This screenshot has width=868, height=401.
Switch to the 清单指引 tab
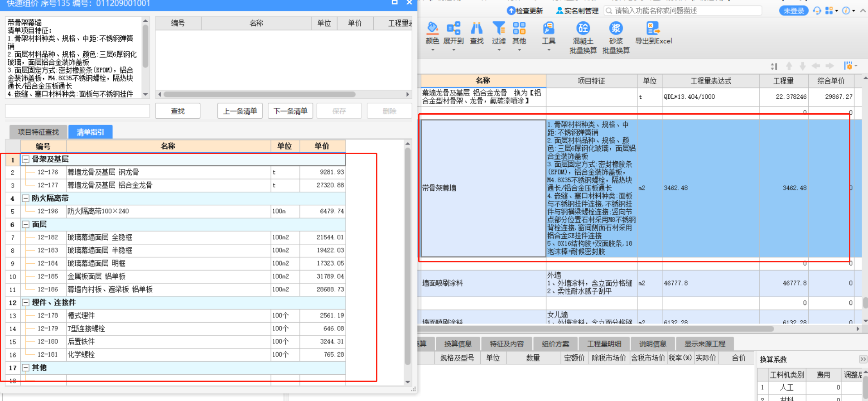[x=90, y=132]
